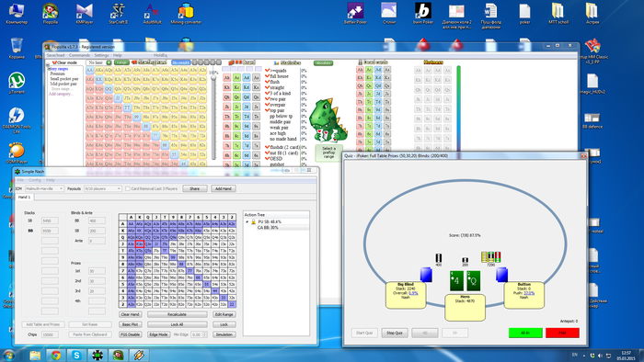Toggle the flush statistics filter checkmark

tap(268, 82)
